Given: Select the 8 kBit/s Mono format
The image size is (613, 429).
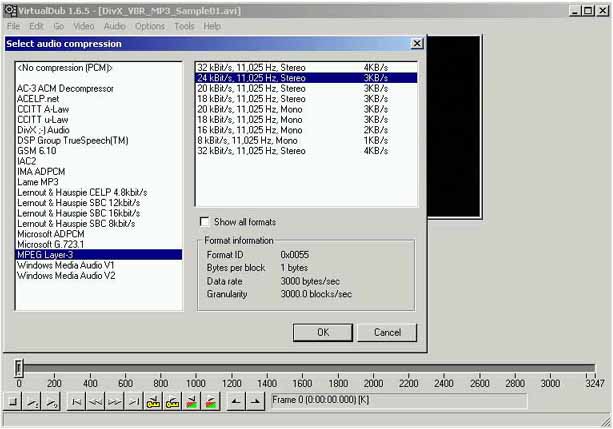Looking at the screenshot, I should pos(306,140).
